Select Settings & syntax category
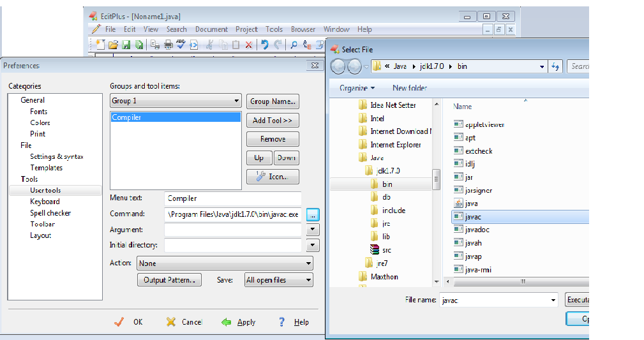This screenshot has height=340, width=644. (57, 156)
